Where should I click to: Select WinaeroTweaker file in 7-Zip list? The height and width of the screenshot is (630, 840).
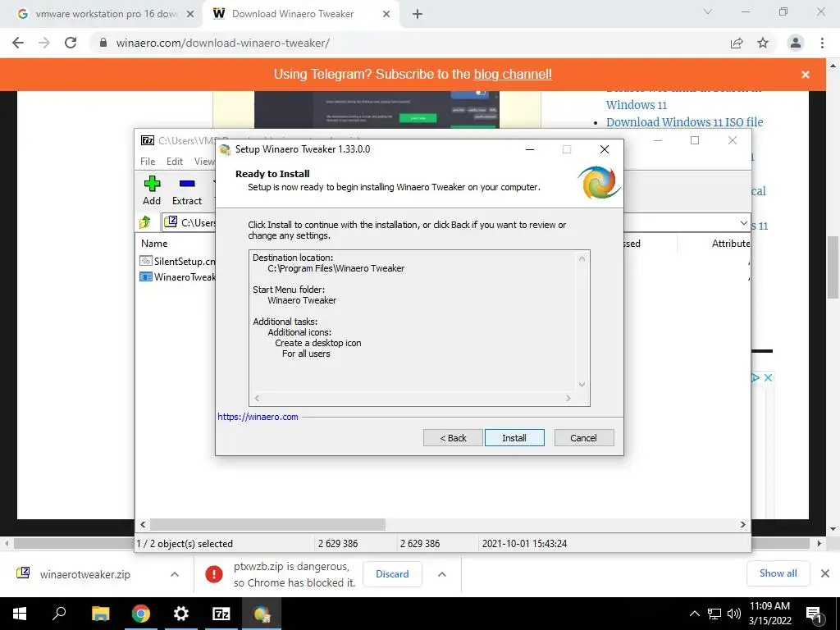pos(177,277)
